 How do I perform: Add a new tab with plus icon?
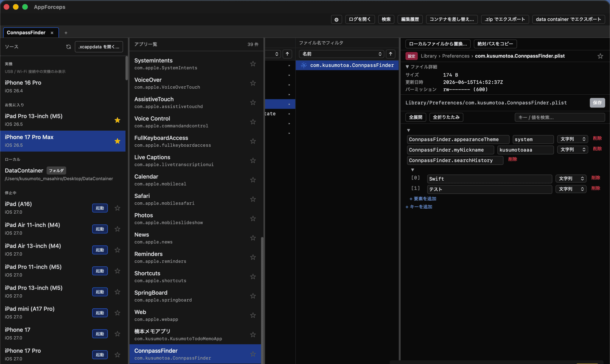pos(66,33)
